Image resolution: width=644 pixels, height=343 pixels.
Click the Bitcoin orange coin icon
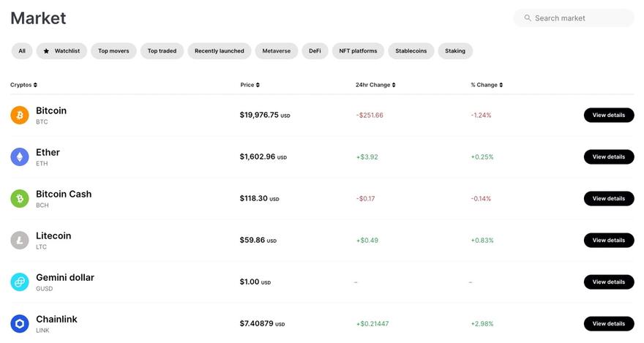point(20,116)
